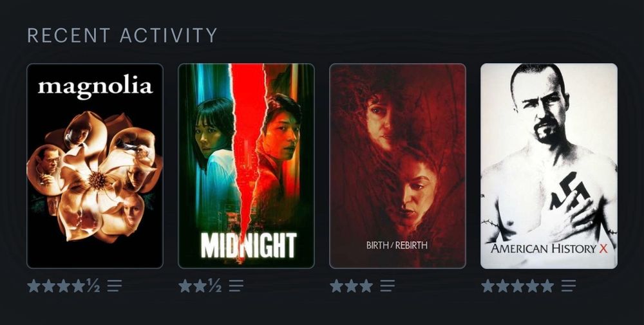Open the review icon beneath American History X
Image resolution: width=644 pixels, height=325 pixels.
(569, 286)
